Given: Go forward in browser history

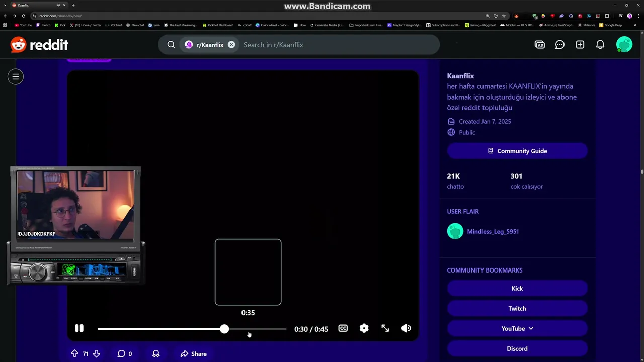Looking at the screenshot, I should point(15,16).
